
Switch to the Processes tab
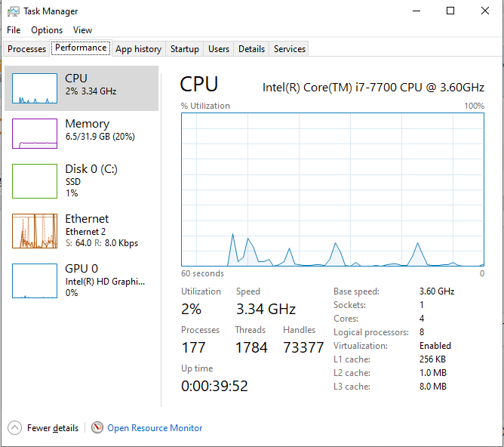(x=27, y=49)
